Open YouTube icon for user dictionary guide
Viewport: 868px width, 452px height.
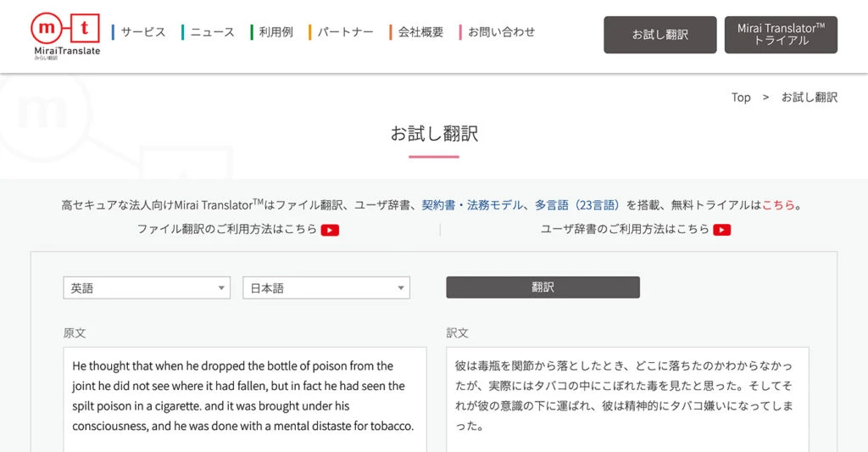pos(721,230)
